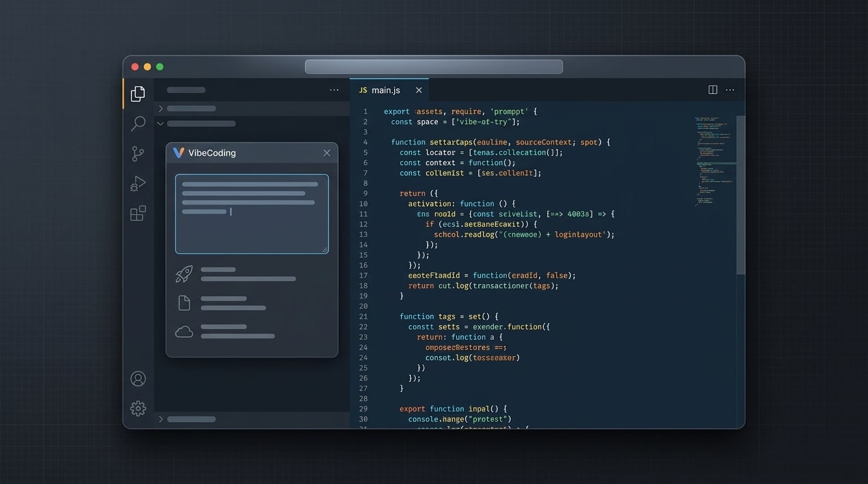Open the Extensions view
The height and width of the screenshot is (484, 868).
click(138, 214)
